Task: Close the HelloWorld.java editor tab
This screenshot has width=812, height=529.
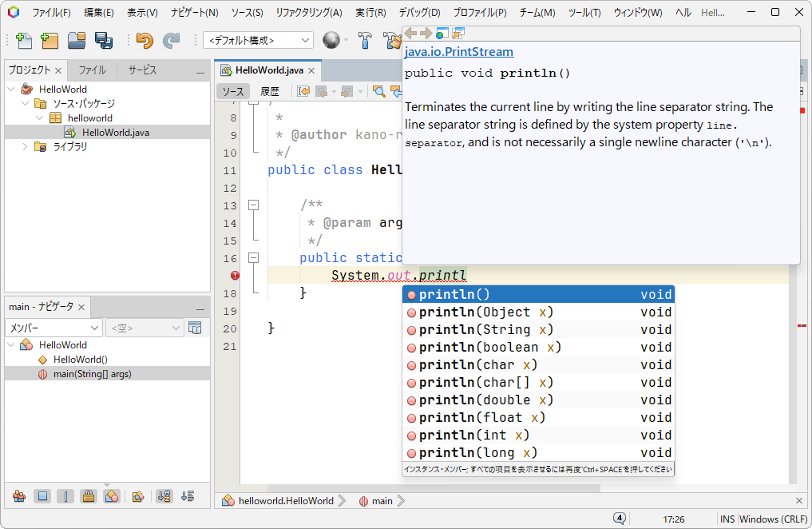Action: point(311,70)
